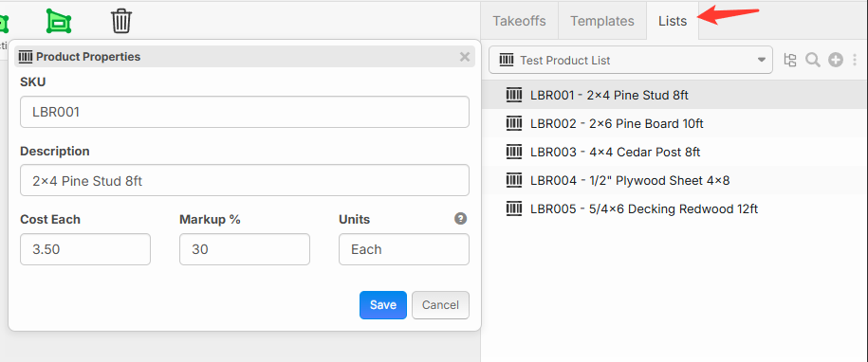Image resolution: width=868 pixels, height=362 pixels.
Task: Expand the Test Product List dropdown
Action: coord(631,60)
